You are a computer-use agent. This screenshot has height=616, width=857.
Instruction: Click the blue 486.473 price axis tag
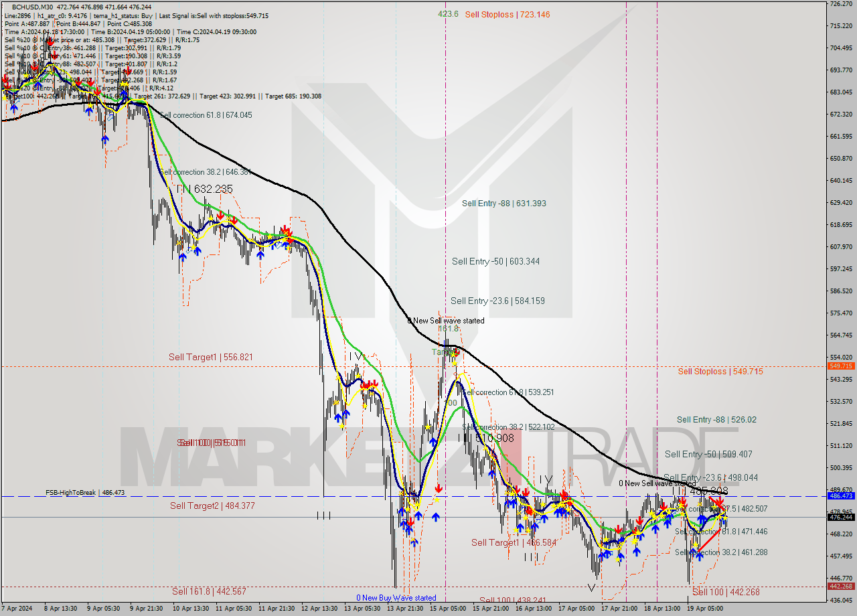pyautogui.click(x=841, y=496)
